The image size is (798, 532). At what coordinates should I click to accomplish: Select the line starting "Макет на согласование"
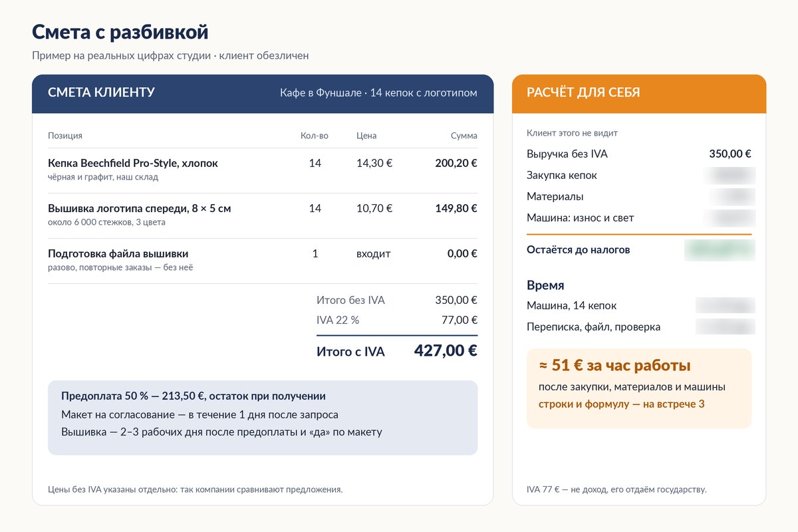(x=199, y=414)
